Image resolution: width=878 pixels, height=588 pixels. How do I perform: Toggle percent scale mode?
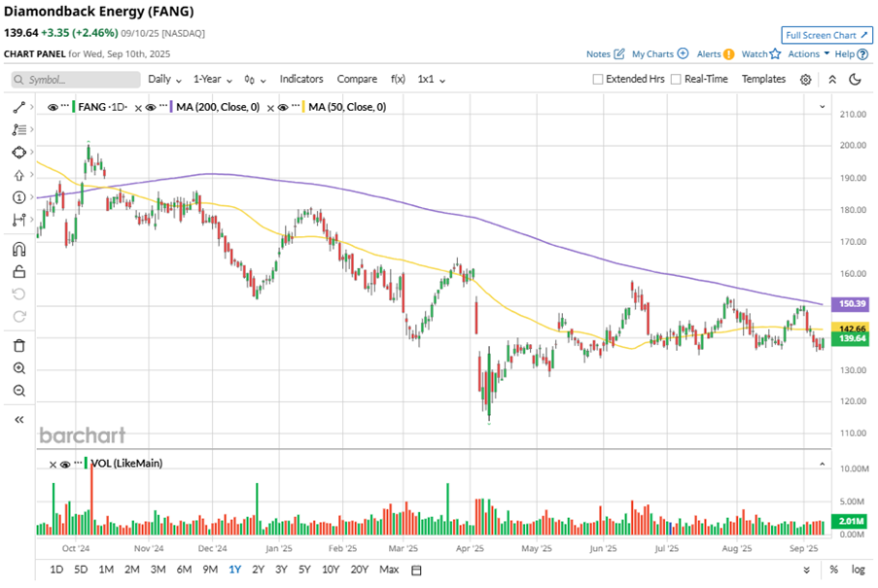834,570
